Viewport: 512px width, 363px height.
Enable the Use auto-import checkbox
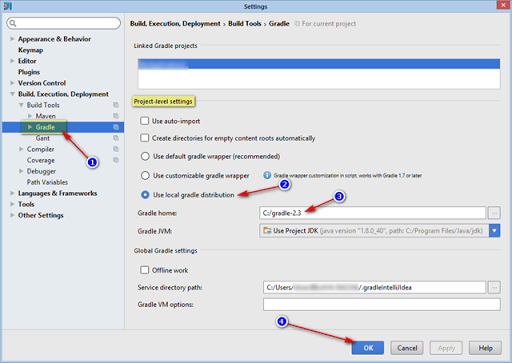144,121
